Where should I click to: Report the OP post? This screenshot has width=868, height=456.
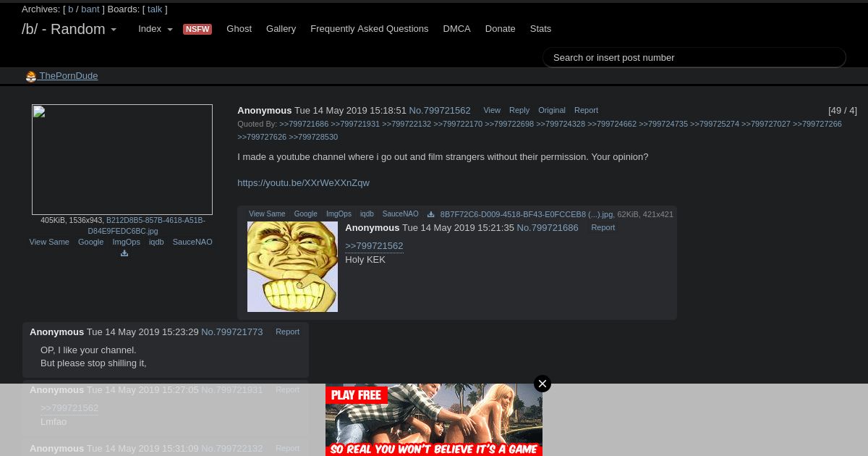[x=586, y=110]
